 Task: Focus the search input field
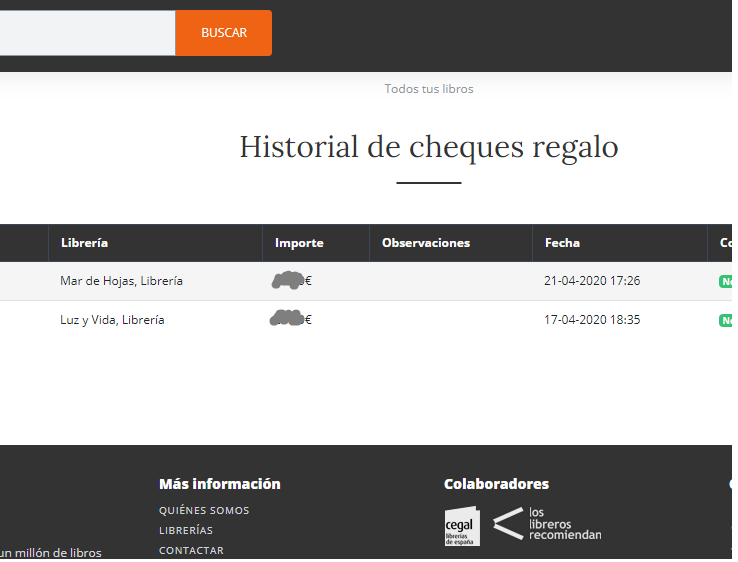coord(88,33)
